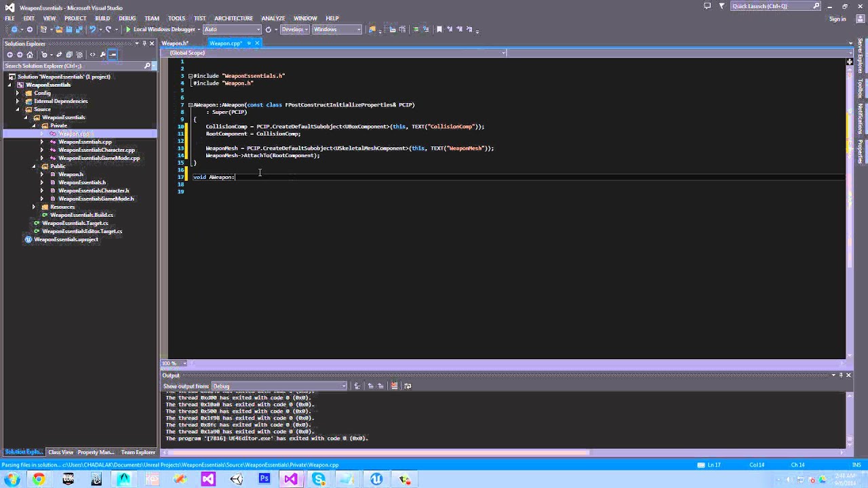The width and height of the screenshot is (868, 488).
Task: Collapse the Private folder in the solution tree
Action: pyautogui.click(x=34, y=125)
